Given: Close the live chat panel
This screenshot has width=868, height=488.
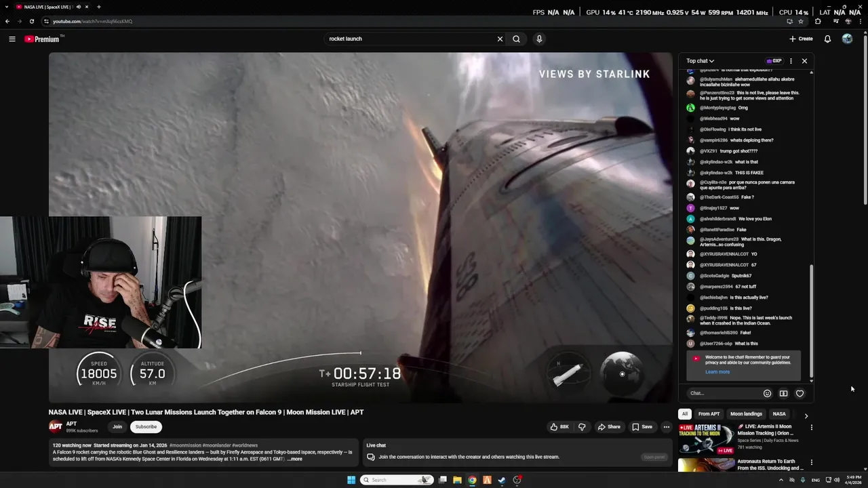Looking at the screenshot, I should coord(804,61).
